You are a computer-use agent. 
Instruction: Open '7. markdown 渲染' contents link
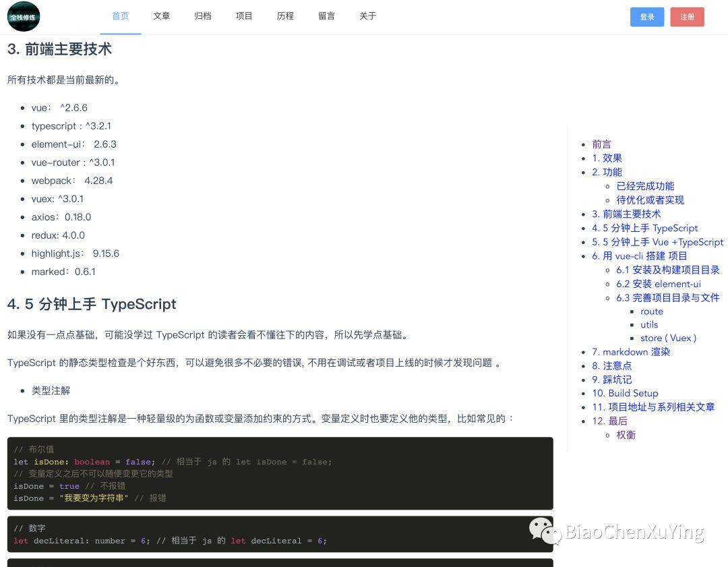[631, 352]
